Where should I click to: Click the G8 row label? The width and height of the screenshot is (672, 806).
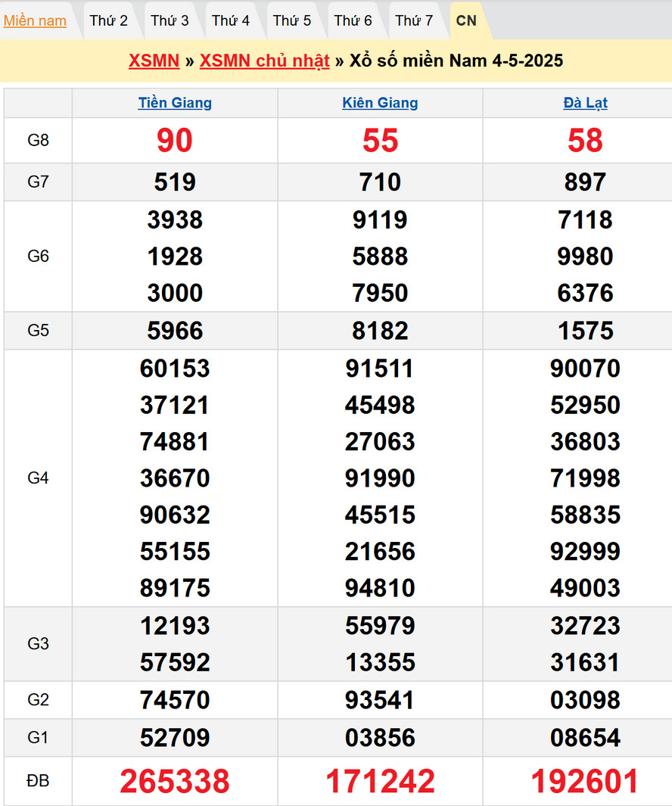(38, 141)
